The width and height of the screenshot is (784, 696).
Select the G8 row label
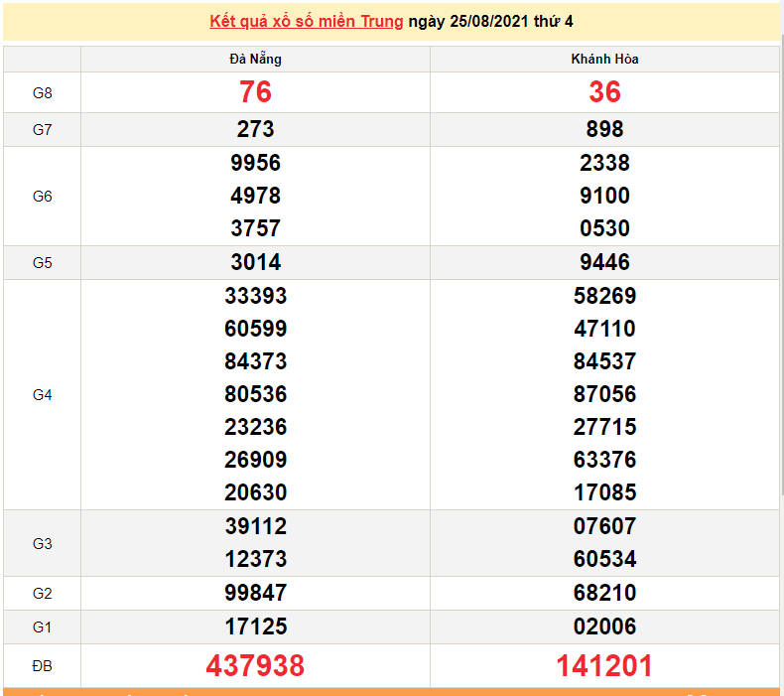(42, 93)
